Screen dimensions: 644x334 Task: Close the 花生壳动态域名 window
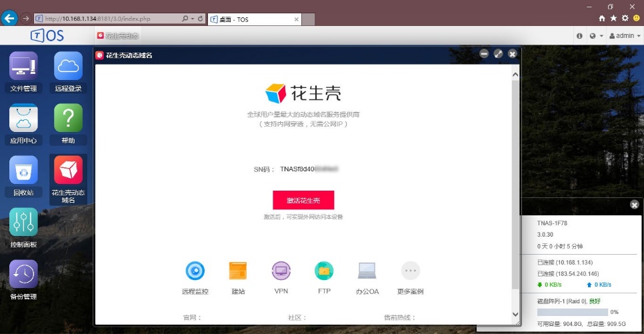coord(512,54)
